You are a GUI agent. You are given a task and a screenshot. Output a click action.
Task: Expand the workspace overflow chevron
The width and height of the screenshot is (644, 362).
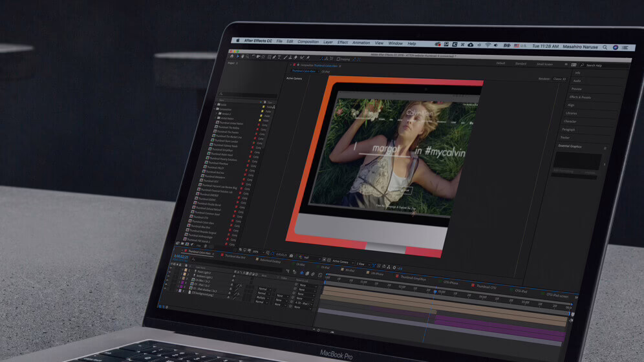(x=566, y=65)
